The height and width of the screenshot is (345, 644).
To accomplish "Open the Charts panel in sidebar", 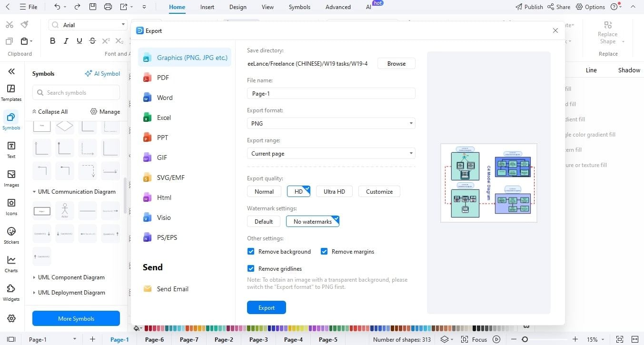I will pos(11,263).
